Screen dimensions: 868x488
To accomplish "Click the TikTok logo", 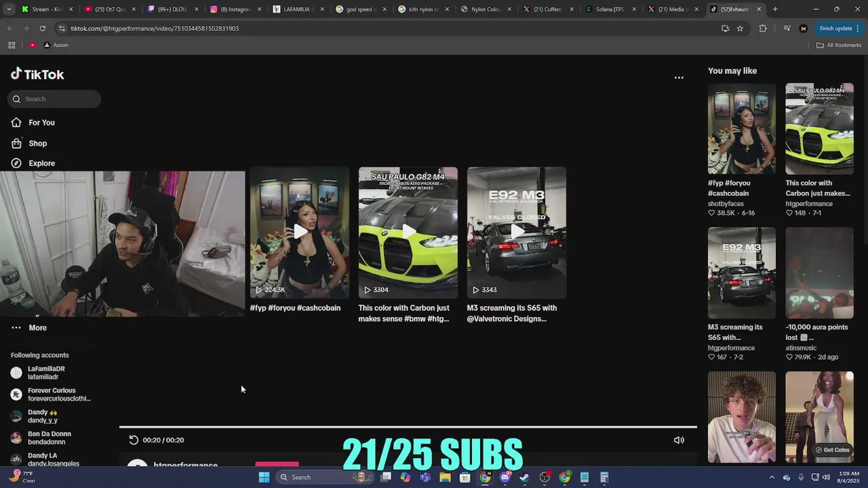I will 37,75.
